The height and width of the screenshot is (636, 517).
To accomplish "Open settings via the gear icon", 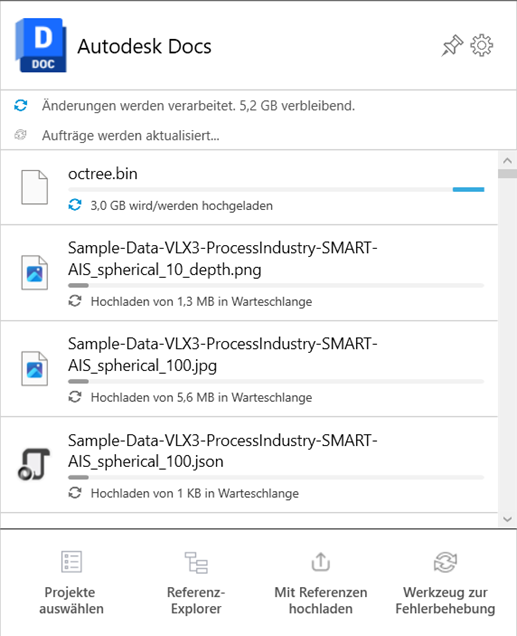I will coord(482,45).
